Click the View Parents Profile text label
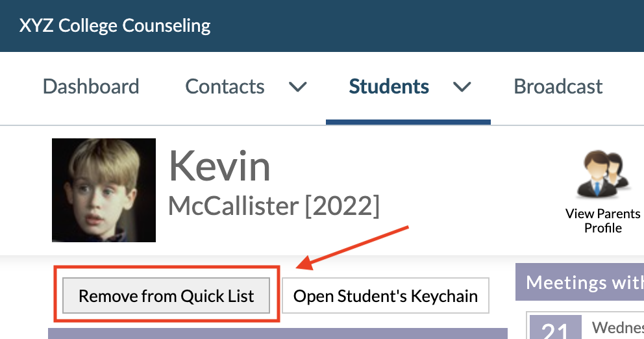 click(602, 221)
